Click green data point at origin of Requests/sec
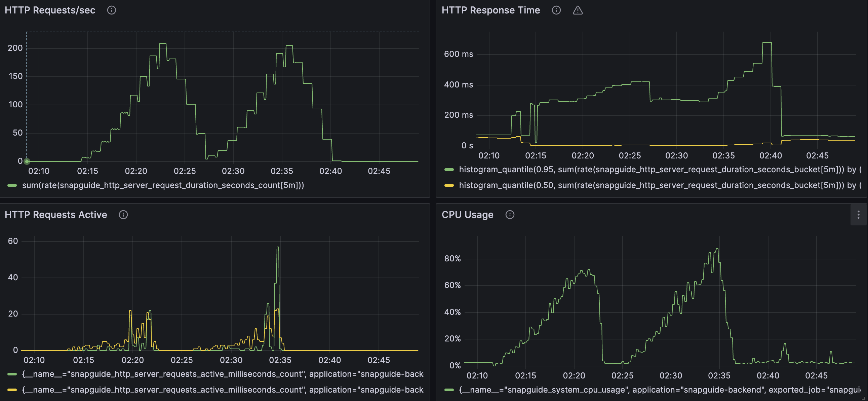This screenshot has height=401, width=868. point(27,161)
